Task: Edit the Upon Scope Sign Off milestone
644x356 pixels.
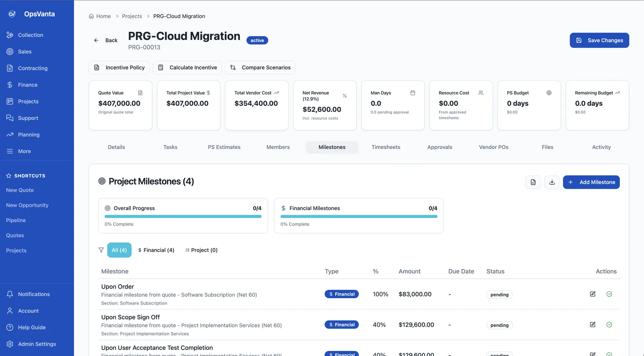Action: (592, 325)
